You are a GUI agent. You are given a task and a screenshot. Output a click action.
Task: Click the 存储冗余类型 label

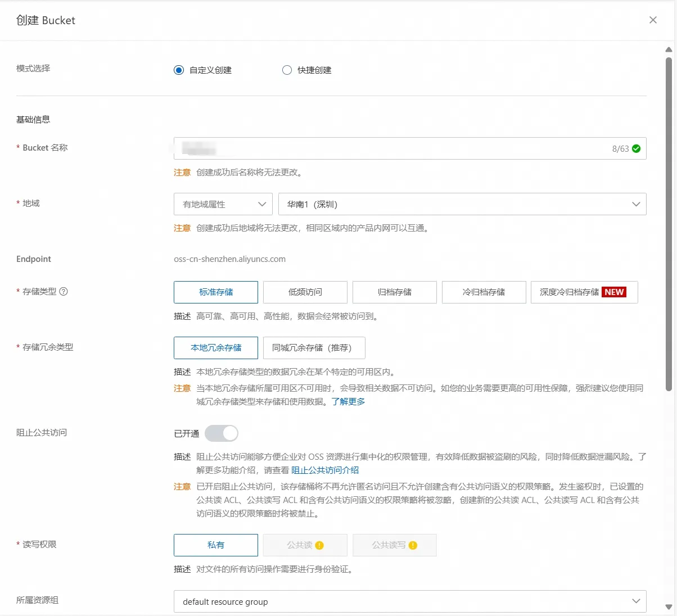point(48,347)
